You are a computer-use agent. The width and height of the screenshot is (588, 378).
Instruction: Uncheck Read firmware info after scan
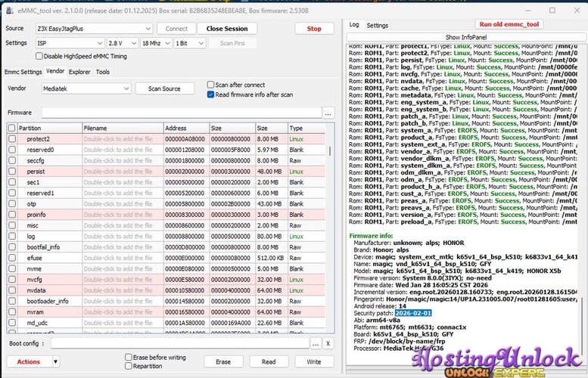point(210,94)
